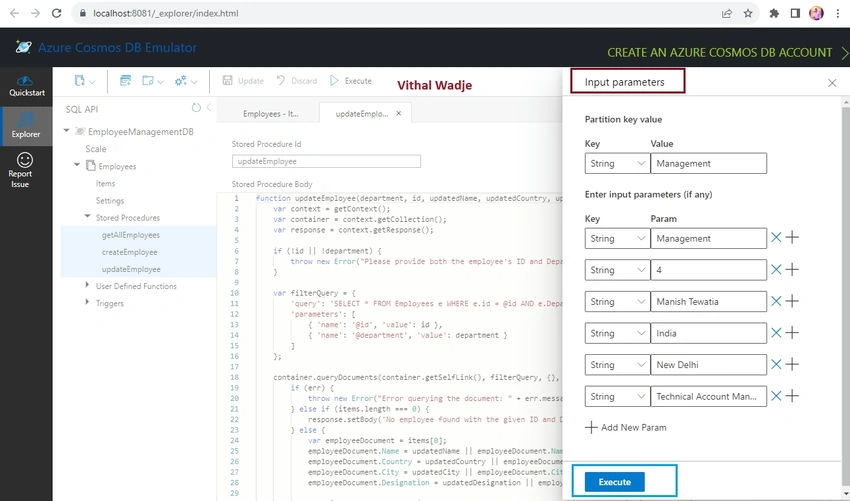This screenshot has height=501, width=850.
Task: Remove the New Delhi parameter
Action: (776, 364)
